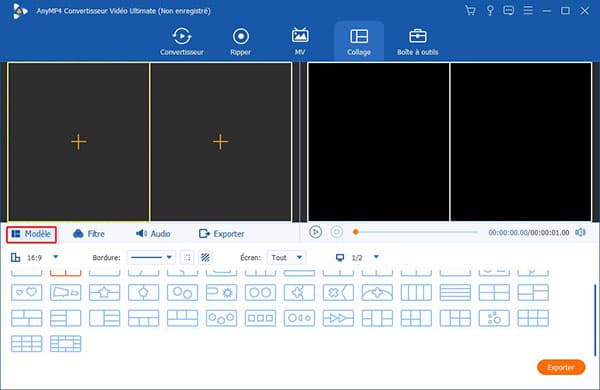Image resolution: width=600 pixels, height=390 pixels.
Task: Play the collage preview
Action: [x=315, y=232]
